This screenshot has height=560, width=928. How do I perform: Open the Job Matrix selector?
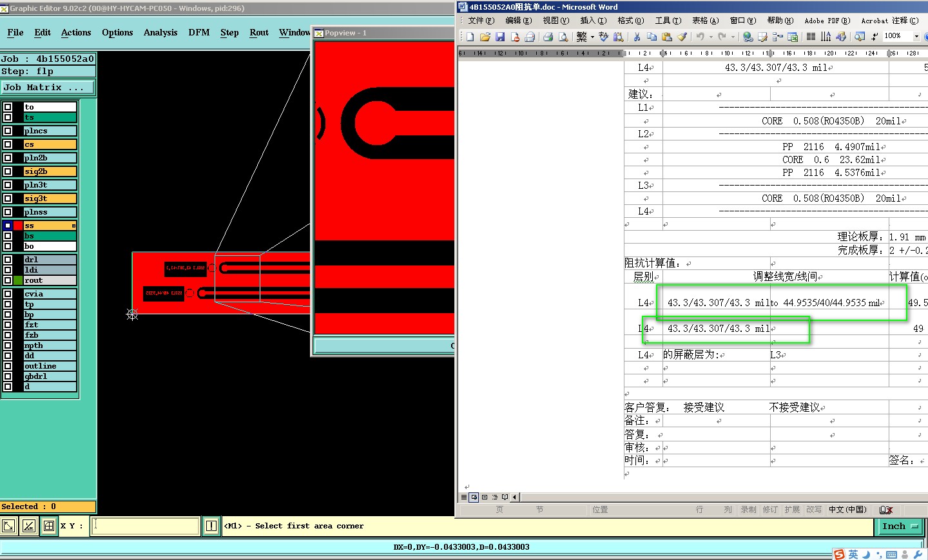[48, 87]
